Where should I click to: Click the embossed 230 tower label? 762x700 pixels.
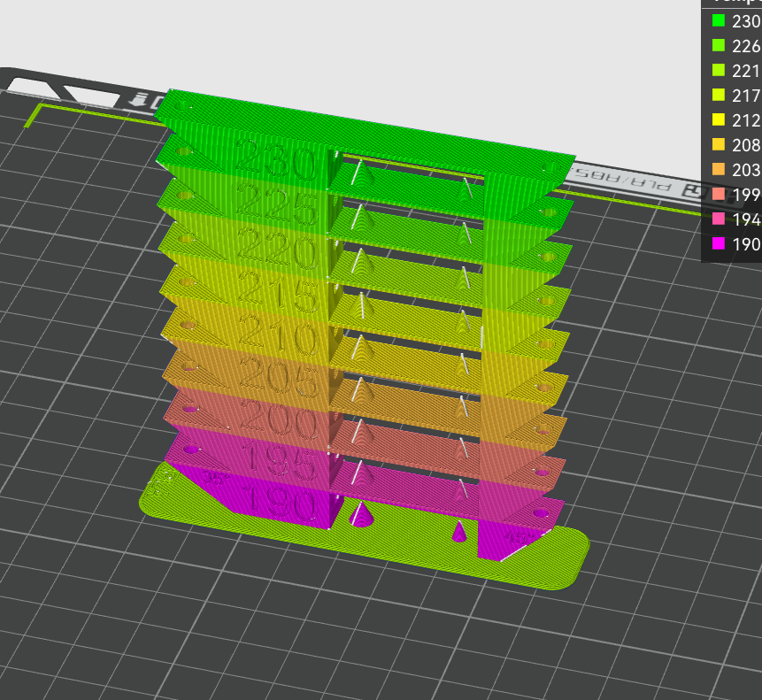point(276,158)
